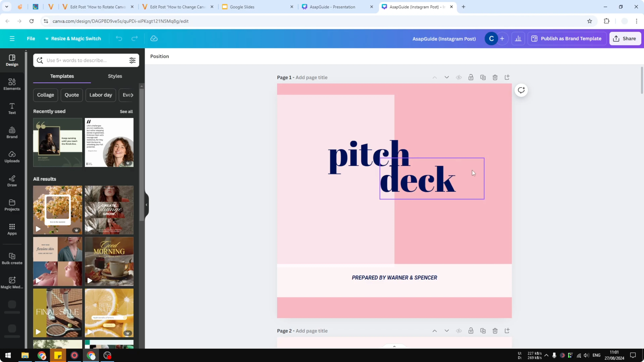Collapse the side panel with arrow handle
The image size is (644, 362).
tap(146, 205)
